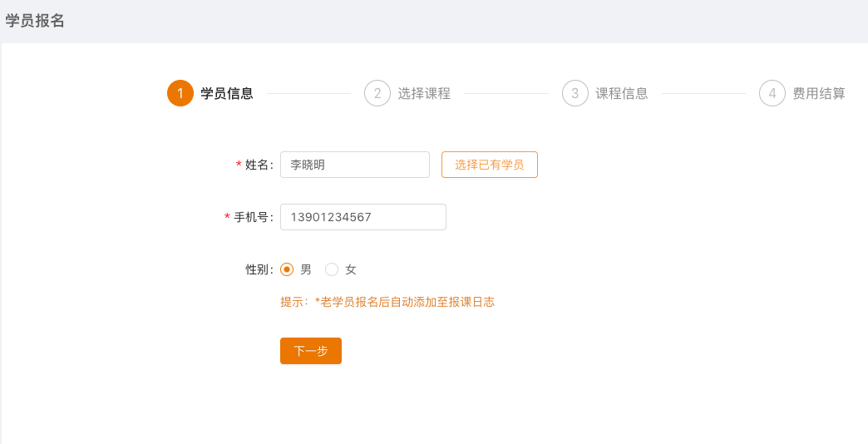This screenshot has width=868, height=444.
Task: Click the 女 text label beside radio
Action: 351,269
